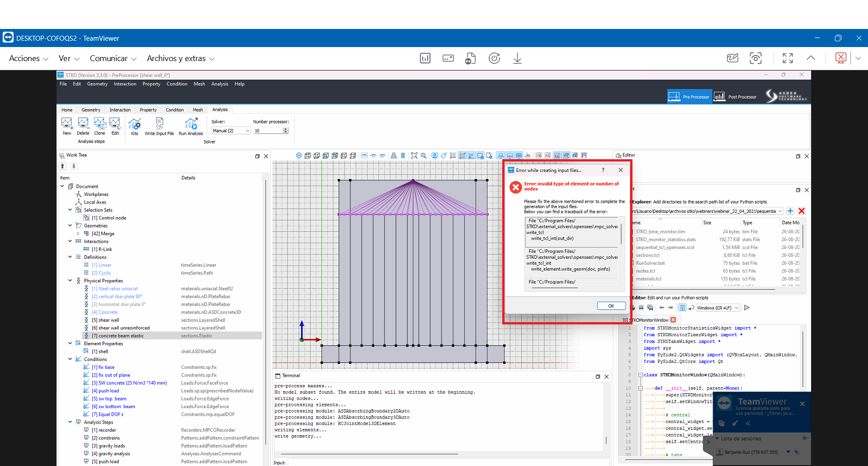Open the Analysis menu in menu bar
The image size is (868, 466).
pyautogui.click(x=220, y=84)
